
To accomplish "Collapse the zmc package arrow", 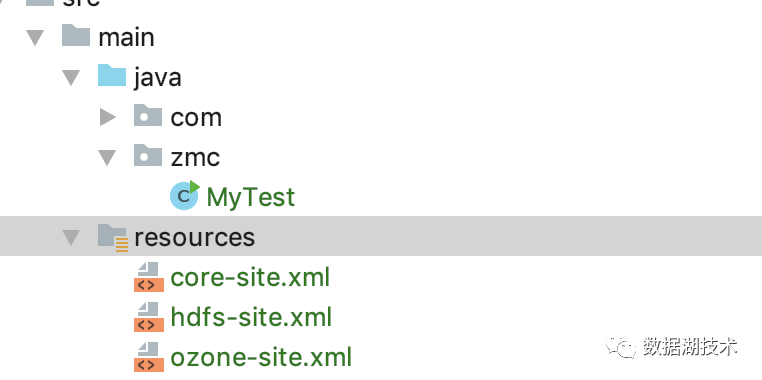I will pos(107,157).
